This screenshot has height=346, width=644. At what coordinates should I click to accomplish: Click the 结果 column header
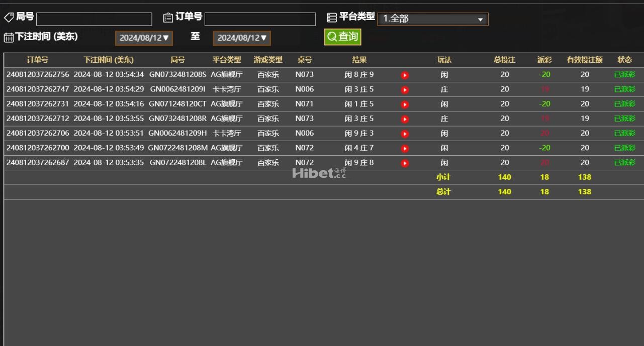(359, 60)
